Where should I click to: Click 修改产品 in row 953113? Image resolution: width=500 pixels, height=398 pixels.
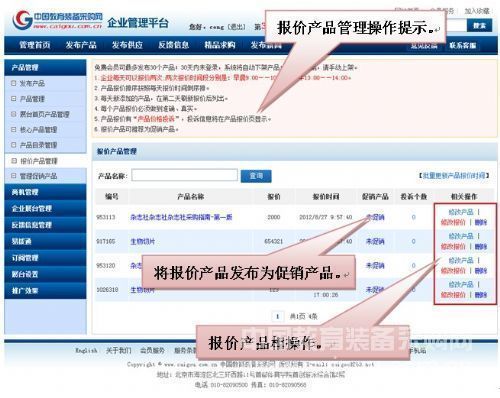click(x=461, y=212)
